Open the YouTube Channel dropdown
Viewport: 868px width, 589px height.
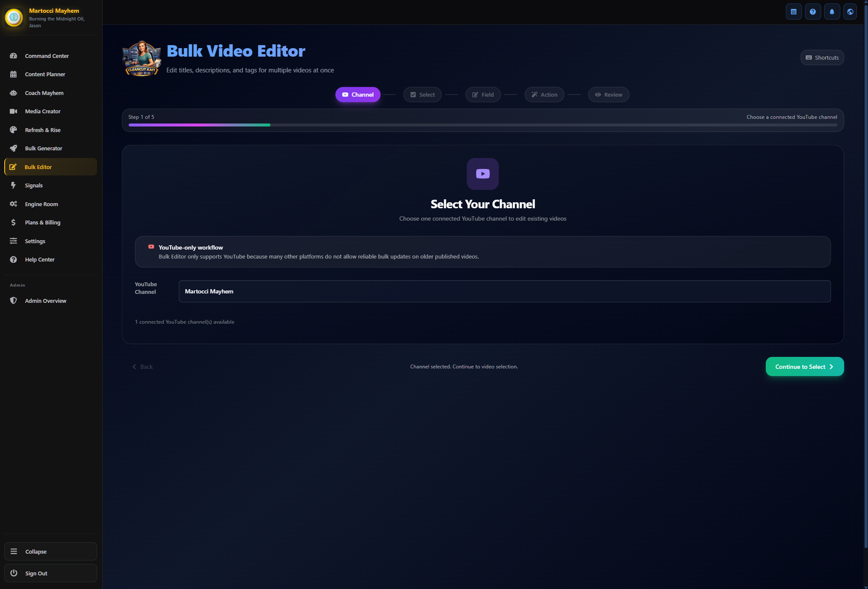coord(504,291)
